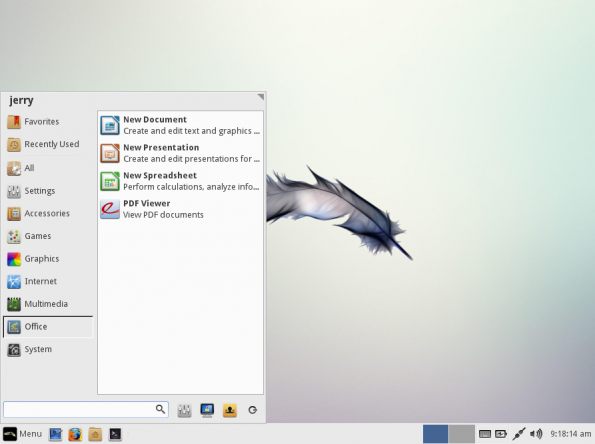Click the New Spreadsheet icon
This screenshot has height=444, width=595.
pos(110,181)
